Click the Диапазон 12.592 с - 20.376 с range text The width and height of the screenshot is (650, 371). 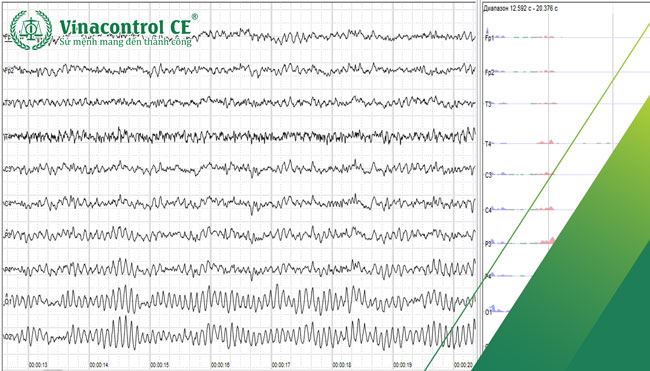pos(520,8)
